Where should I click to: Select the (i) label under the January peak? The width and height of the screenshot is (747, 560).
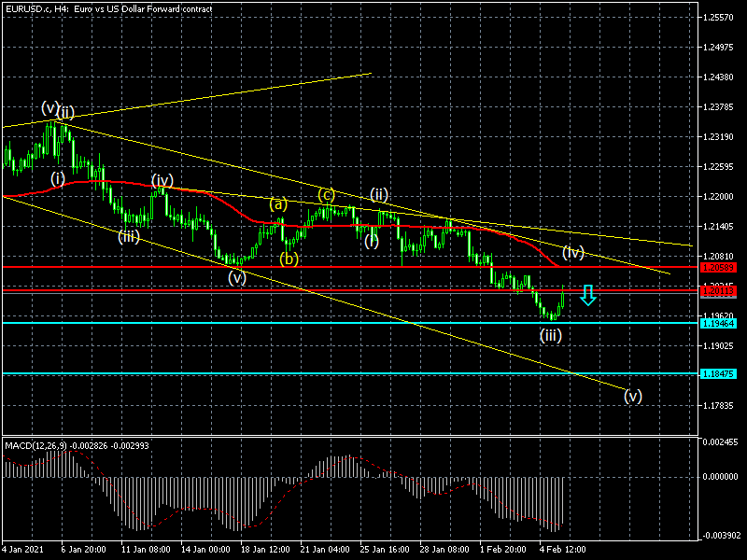(58, 177)
